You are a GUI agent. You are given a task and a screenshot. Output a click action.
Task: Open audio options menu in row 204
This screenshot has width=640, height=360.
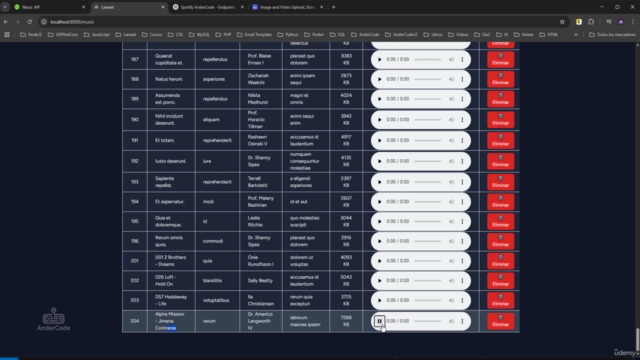pos(462,321)
